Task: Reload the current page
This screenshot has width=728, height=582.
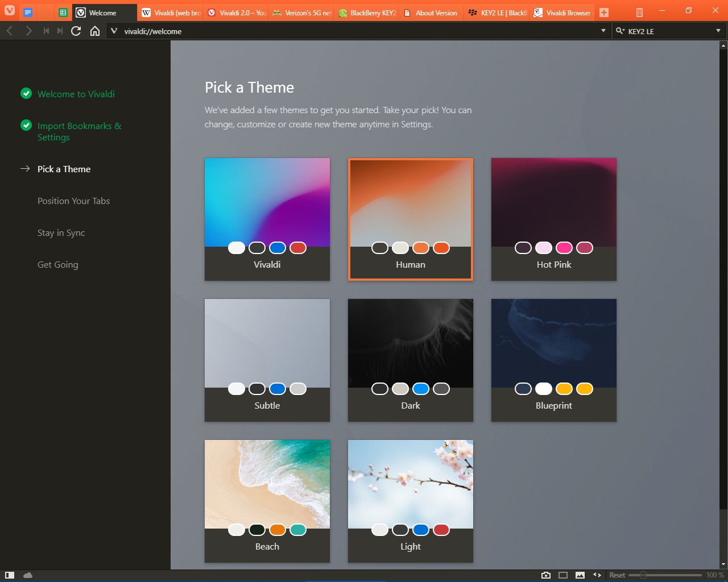Action: tap(76, 31)
